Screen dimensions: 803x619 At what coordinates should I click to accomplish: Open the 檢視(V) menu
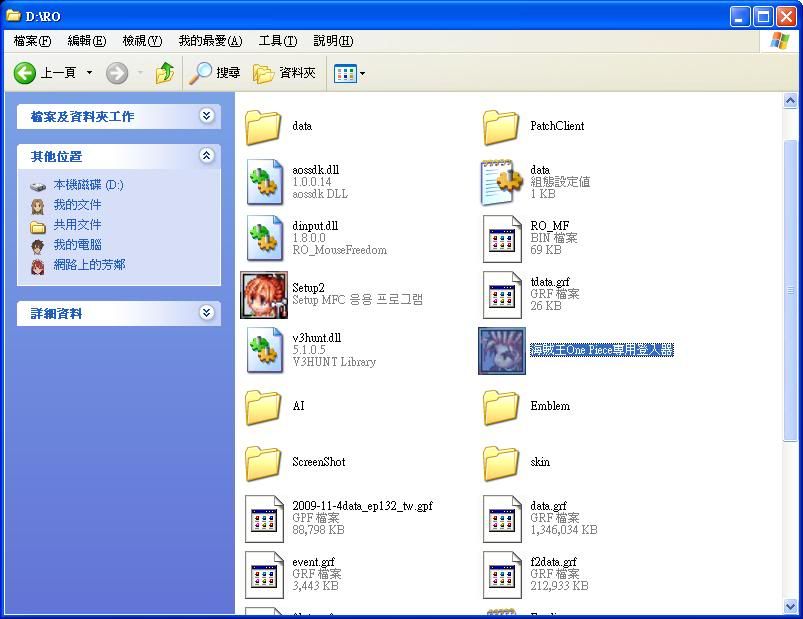click(x=142, y=41)
